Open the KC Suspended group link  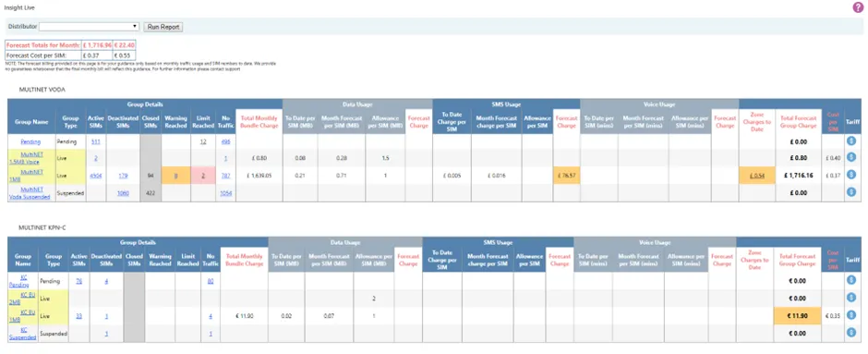tap(23, 334)
